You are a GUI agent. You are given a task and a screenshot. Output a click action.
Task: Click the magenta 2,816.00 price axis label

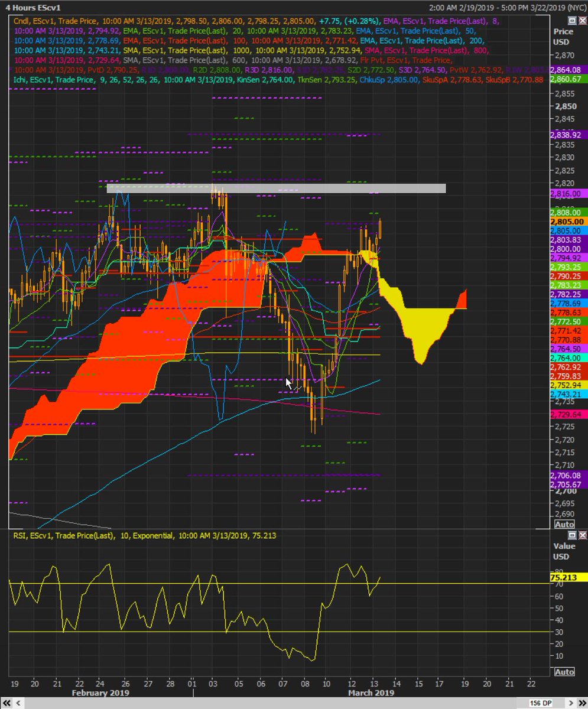(568, 193)
